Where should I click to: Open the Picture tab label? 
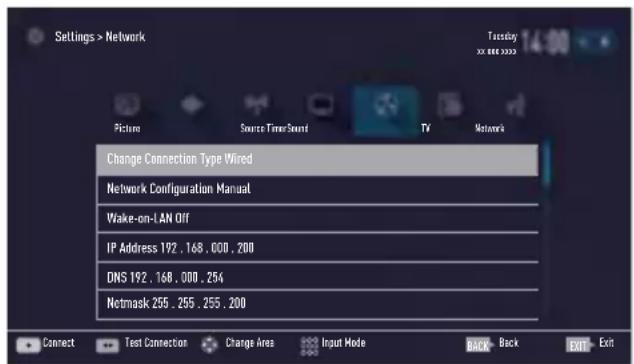tap(127, 128)
